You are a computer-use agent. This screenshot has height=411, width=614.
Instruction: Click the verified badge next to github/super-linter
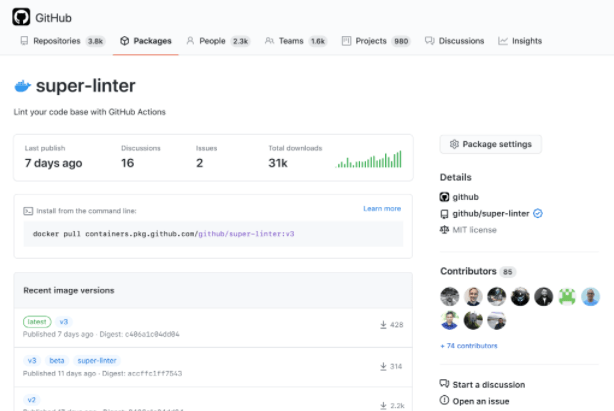click(538, 213)
